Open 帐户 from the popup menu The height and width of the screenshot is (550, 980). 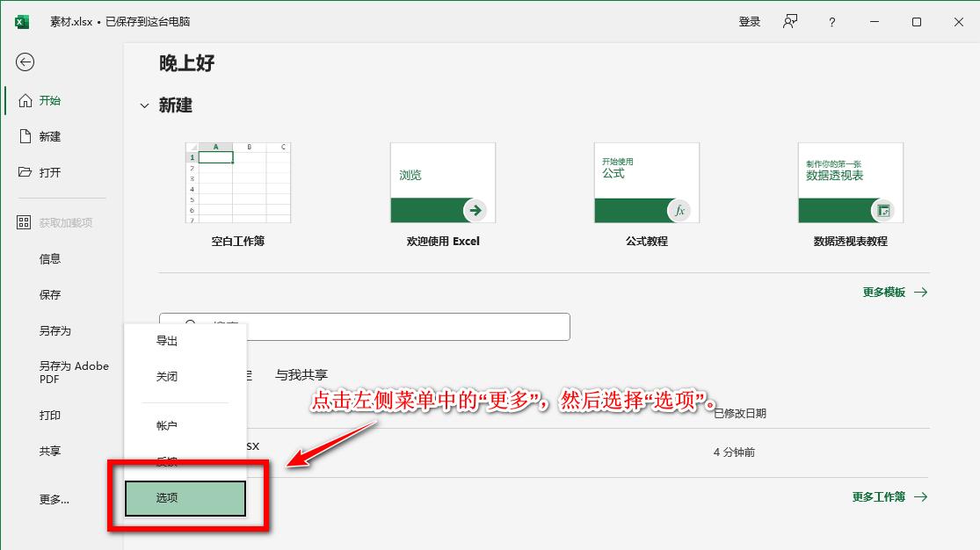coord(167,425)
